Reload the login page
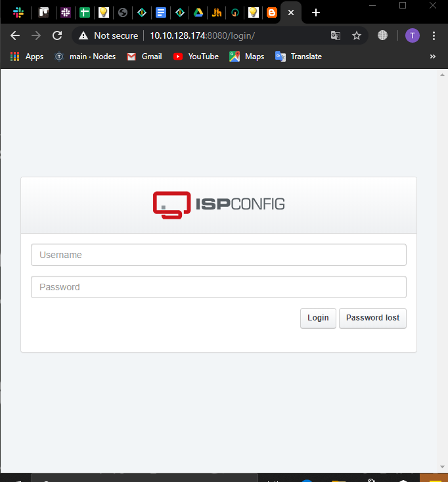 [57, 35]
